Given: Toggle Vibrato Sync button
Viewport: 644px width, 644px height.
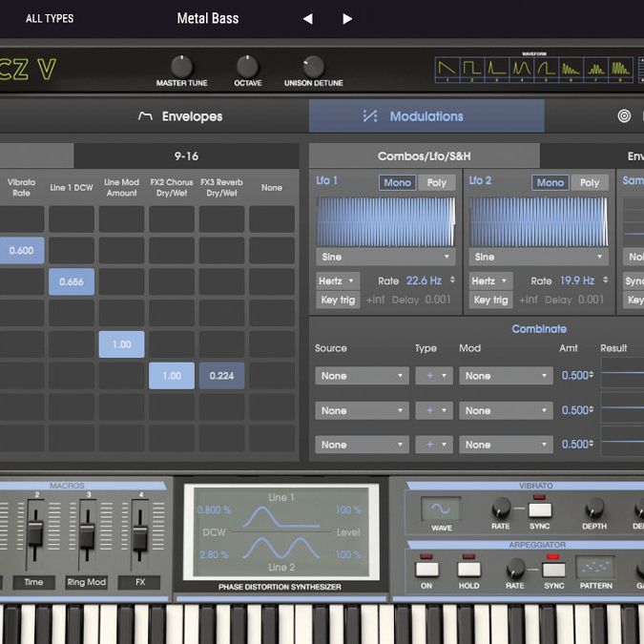Looking at the screenshot, I should (540, 509).
